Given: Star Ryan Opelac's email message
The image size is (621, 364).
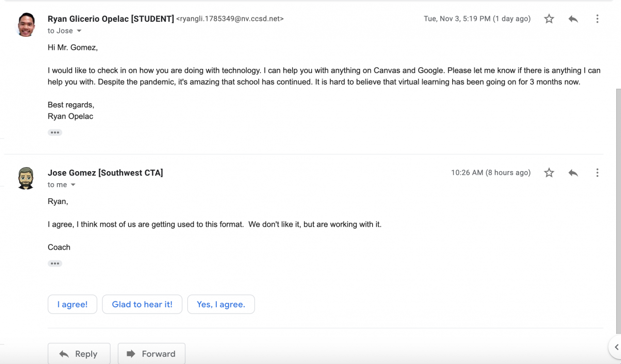Looking at the screenshot, I should click(549, 19).
